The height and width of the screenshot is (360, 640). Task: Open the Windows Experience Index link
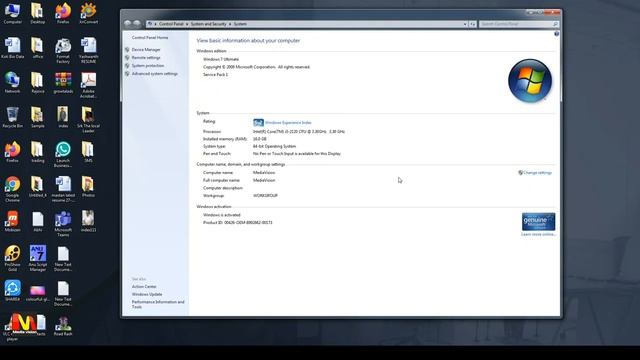(288, 122)
